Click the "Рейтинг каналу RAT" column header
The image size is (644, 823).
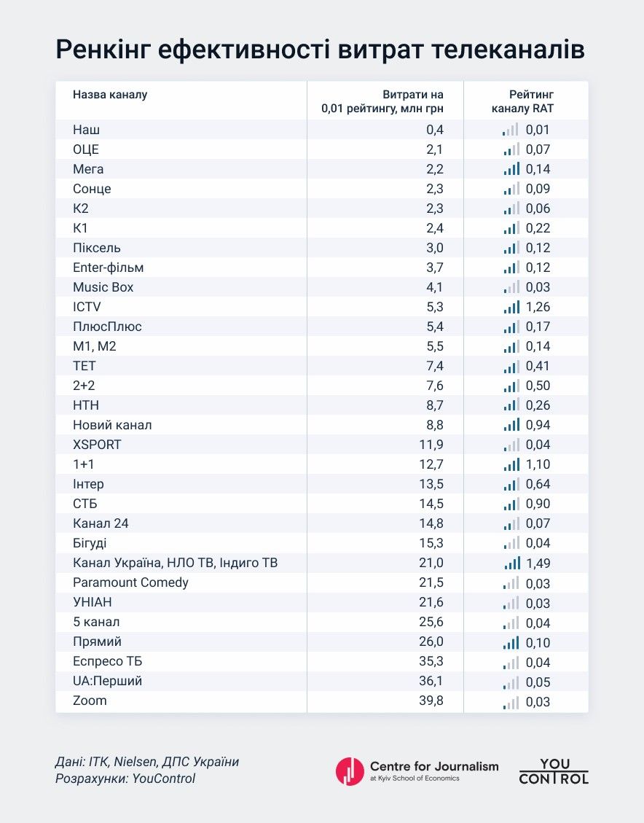[x=532, y=102]
